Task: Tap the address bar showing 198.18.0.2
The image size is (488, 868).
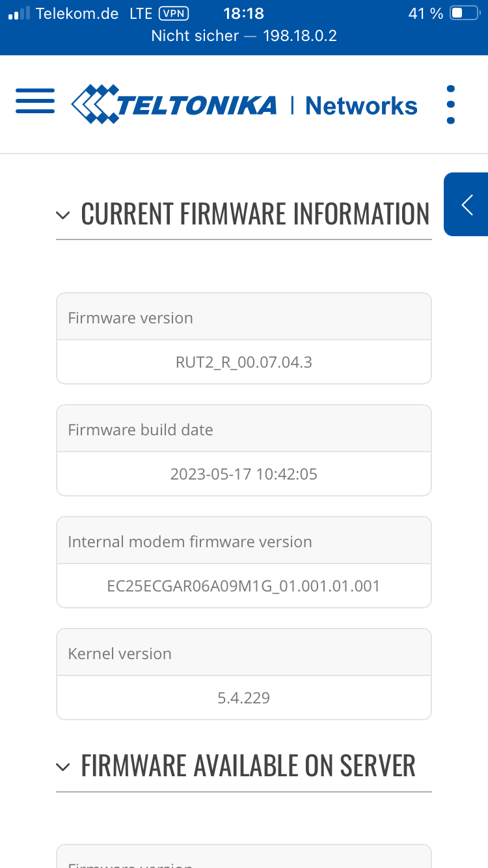Action: [x=244, y=36]
